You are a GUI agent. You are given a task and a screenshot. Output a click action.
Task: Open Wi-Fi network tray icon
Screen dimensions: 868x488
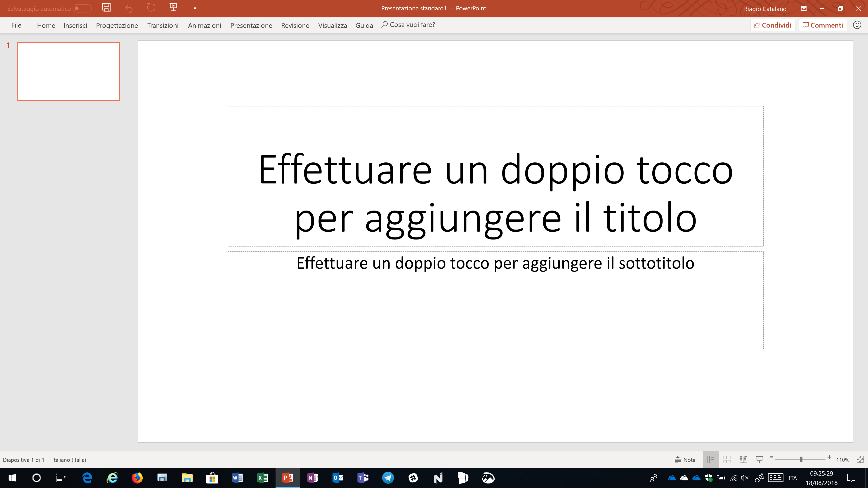tap(734, 478)
